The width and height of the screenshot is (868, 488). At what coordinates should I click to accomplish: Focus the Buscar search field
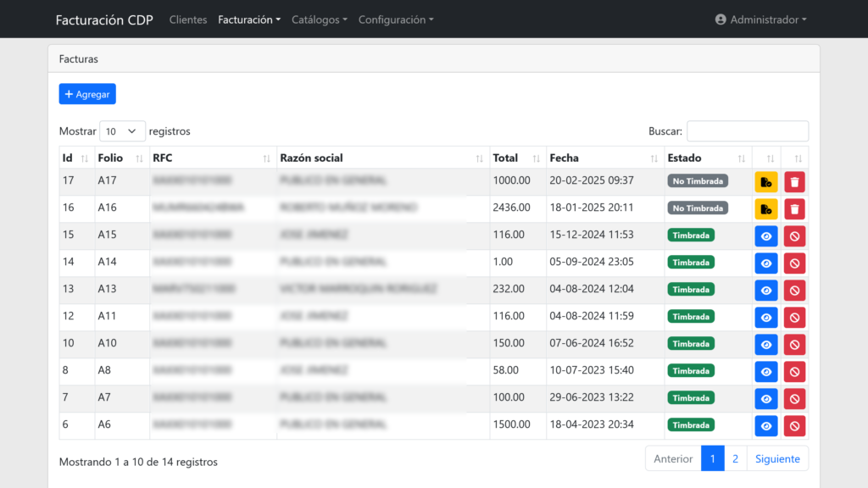tap(747, 131)
